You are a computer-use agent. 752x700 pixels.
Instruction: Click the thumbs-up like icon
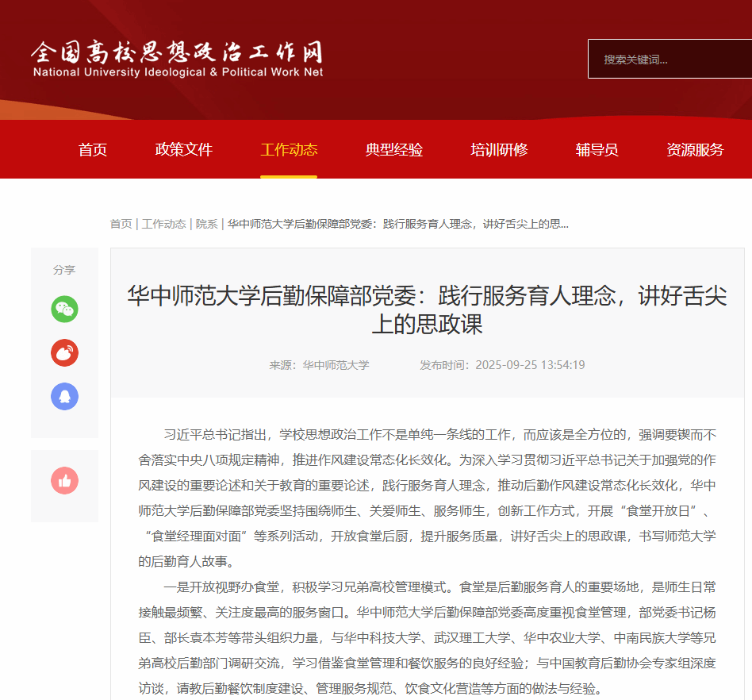tap(64, 480)
